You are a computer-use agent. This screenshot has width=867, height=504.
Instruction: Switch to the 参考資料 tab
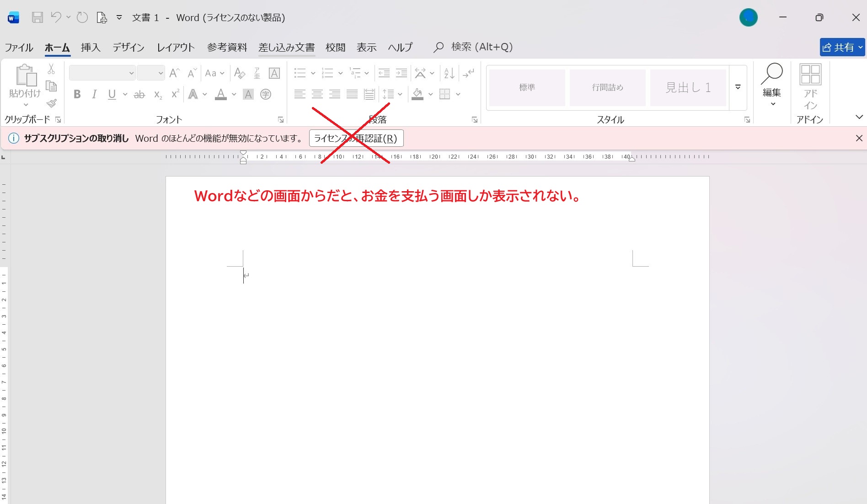[227, 47]
